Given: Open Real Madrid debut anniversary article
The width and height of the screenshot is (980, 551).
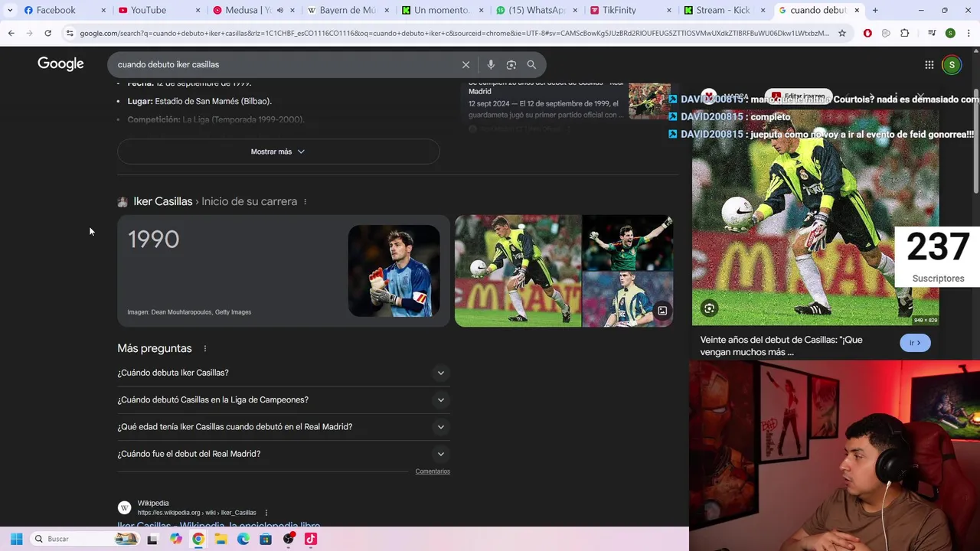Looking at the screenshot, I should click(546, 86).
